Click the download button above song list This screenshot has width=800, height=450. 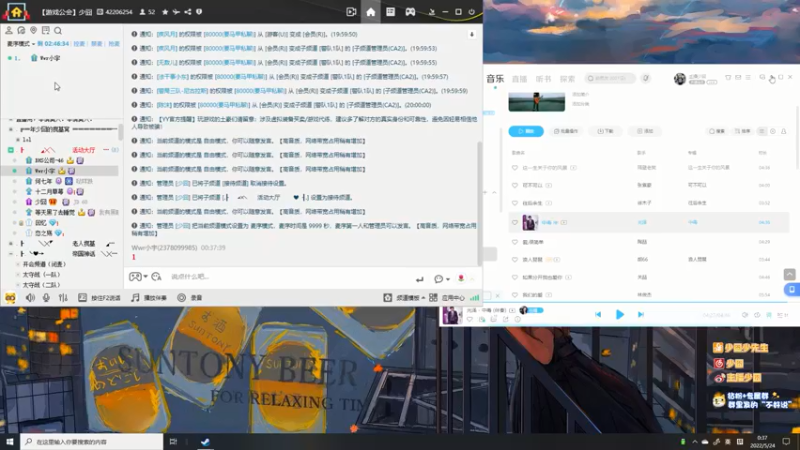(x=605, y=131)
